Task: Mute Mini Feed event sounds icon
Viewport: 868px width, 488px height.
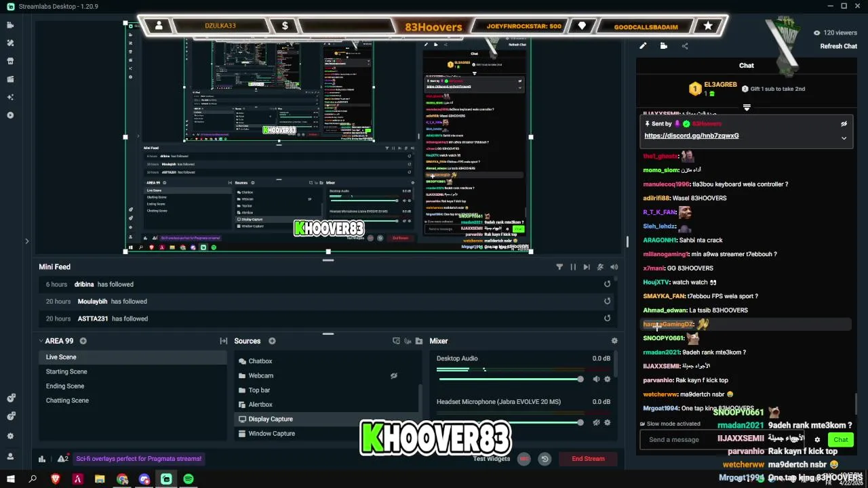Action: tap(600, 267)
